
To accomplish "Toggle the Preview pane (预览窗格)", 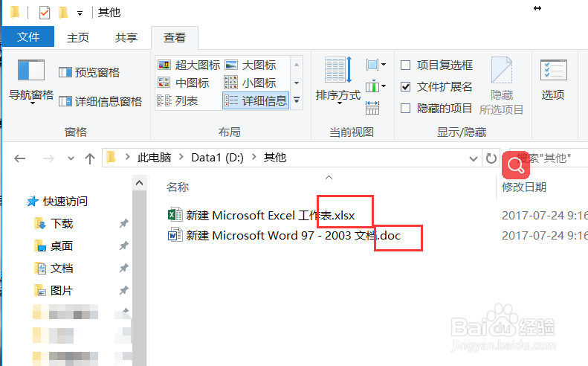I will pos(89,72).
